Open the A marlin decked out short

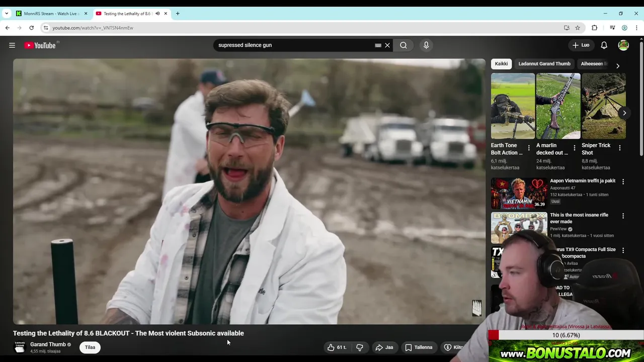point(558,106)
